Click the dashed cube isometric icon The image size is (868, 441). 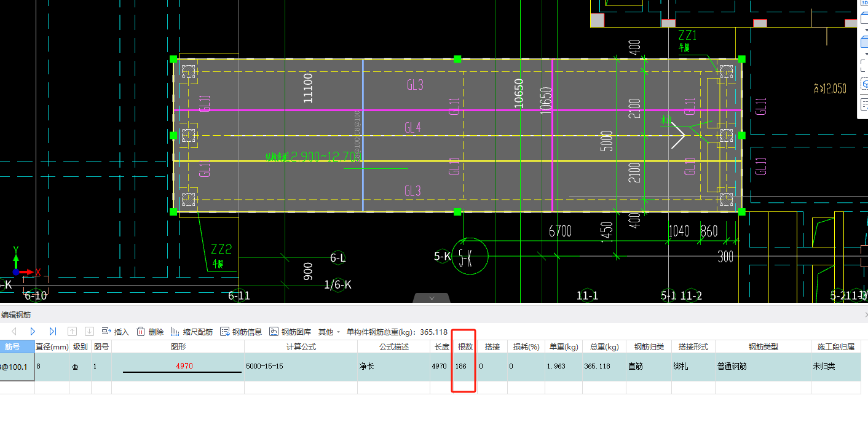click(864, 84)
